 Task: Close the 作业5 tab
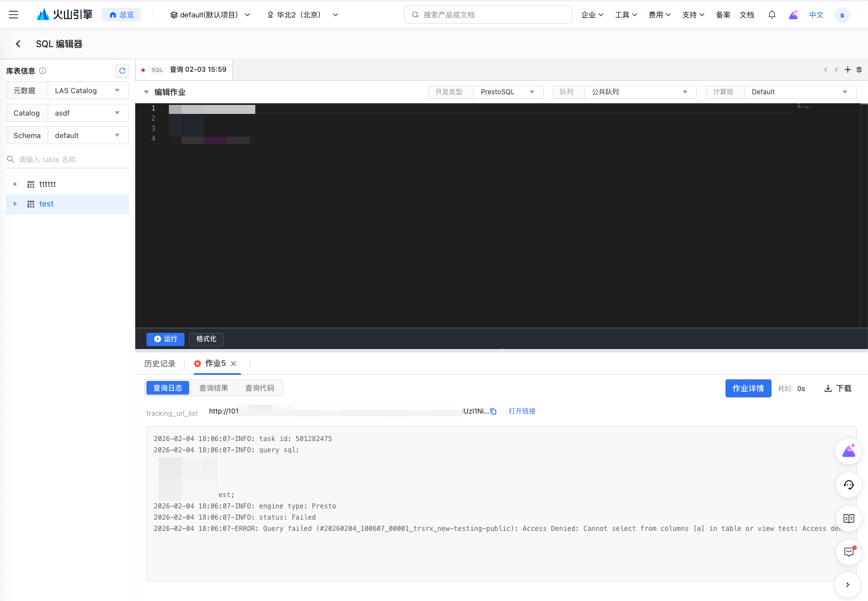233,364
